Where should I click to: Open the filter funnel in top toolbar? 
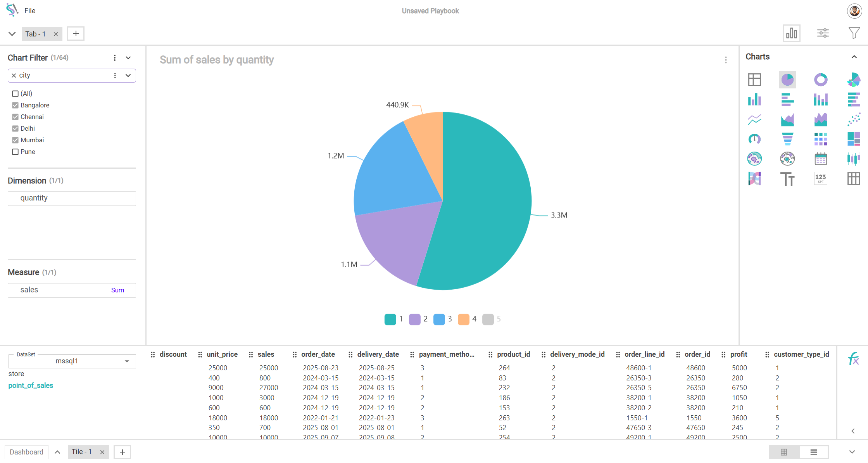click(x=854, y=33)
